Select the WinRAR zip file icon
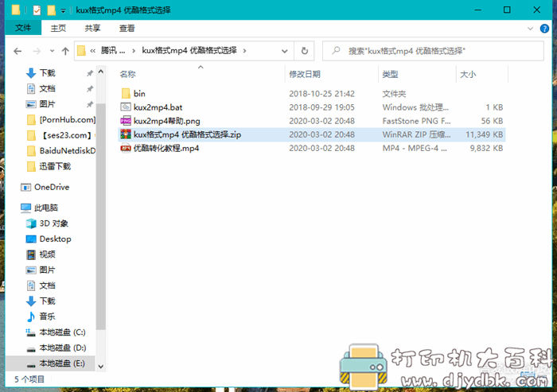The image size is (557, 392). tap(126, 134)
